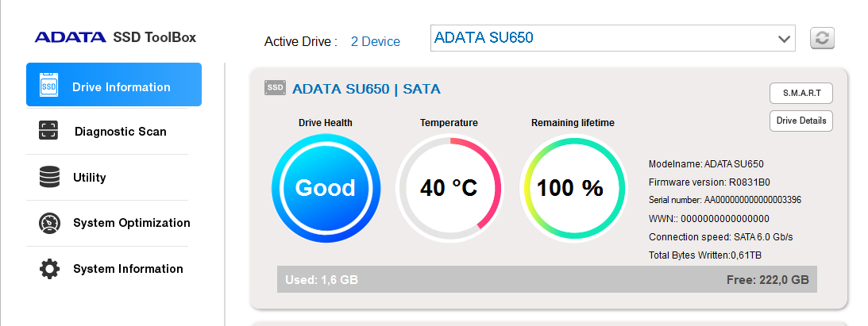Go to System Optimization
The image size is (868, 326).
tap(107, 223)
